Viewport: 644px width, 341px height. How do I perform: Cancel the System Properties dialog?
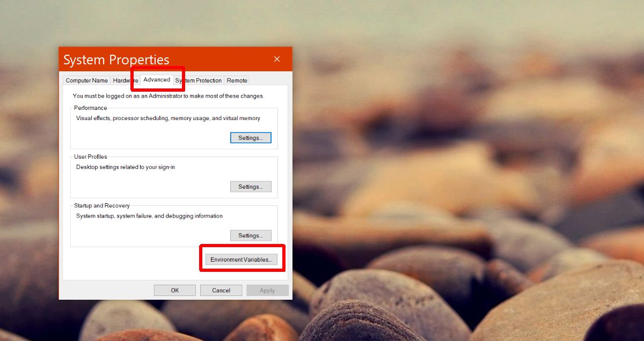tap(221, 290)
